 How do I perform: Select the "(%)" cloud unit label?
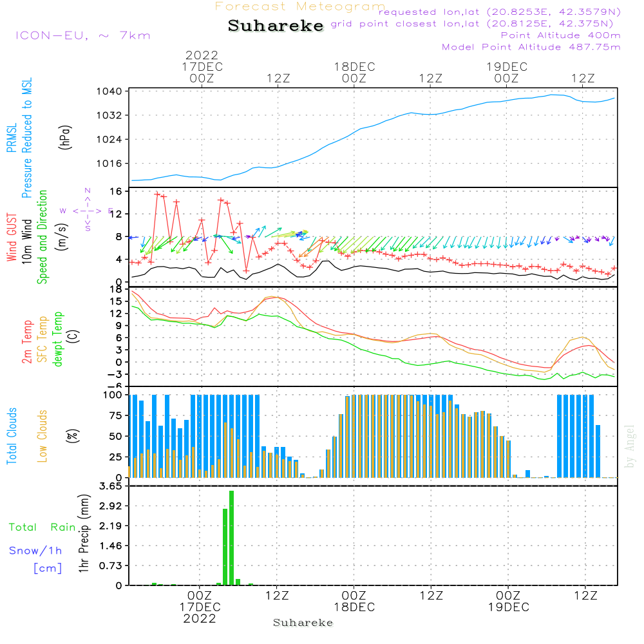73,436
